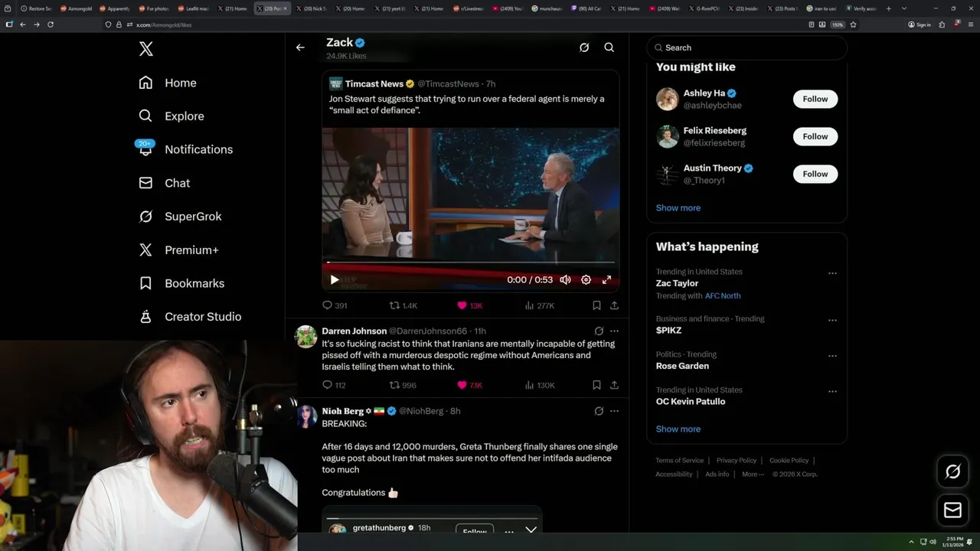Viewport: 980px width, 551px height.
Task: Open more options for OC Kevin Patullo trend
Action: tap(832, 392)
